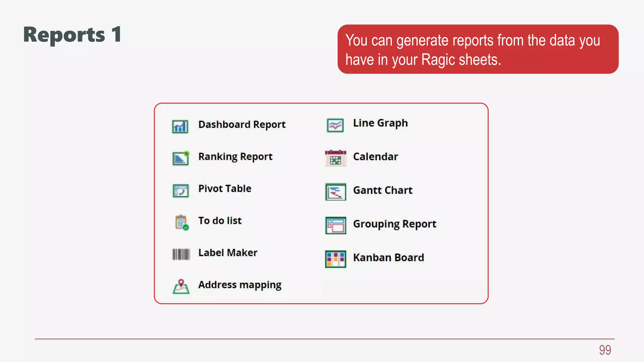Open the Calendar icon
The image size is (644, 362).
[x=336, y=158]
